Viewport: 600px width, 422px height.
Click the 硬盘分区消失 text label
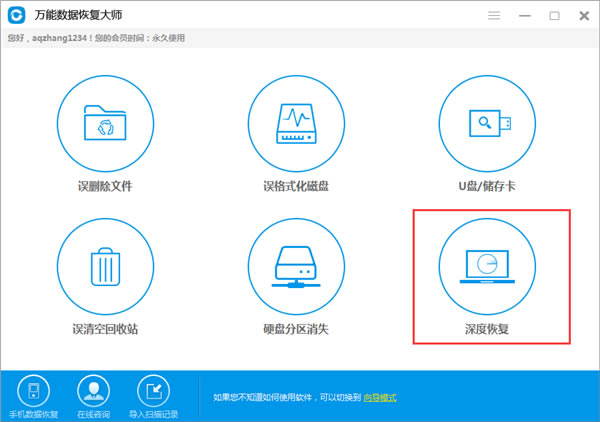tap(295, 328)
